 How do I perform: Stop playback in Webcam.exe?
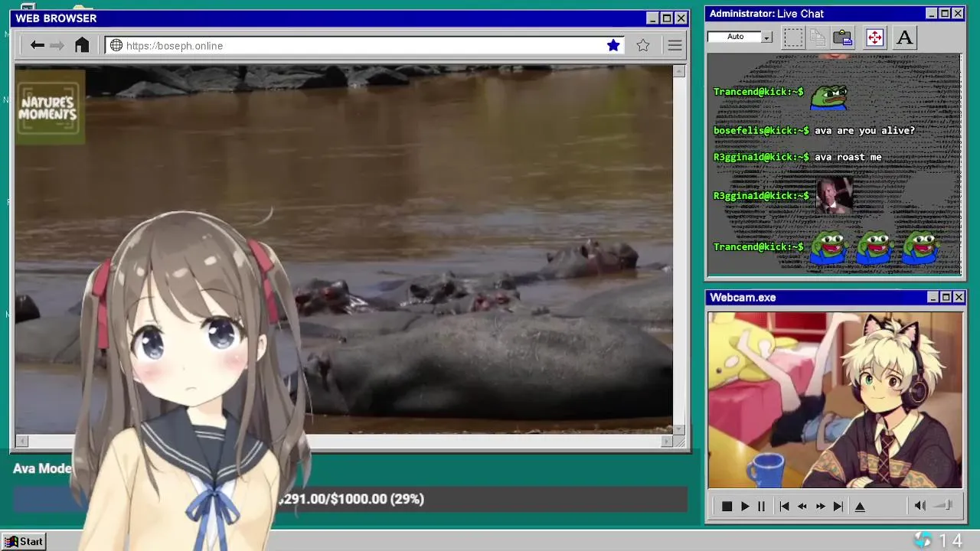click(x=727, y=506)
